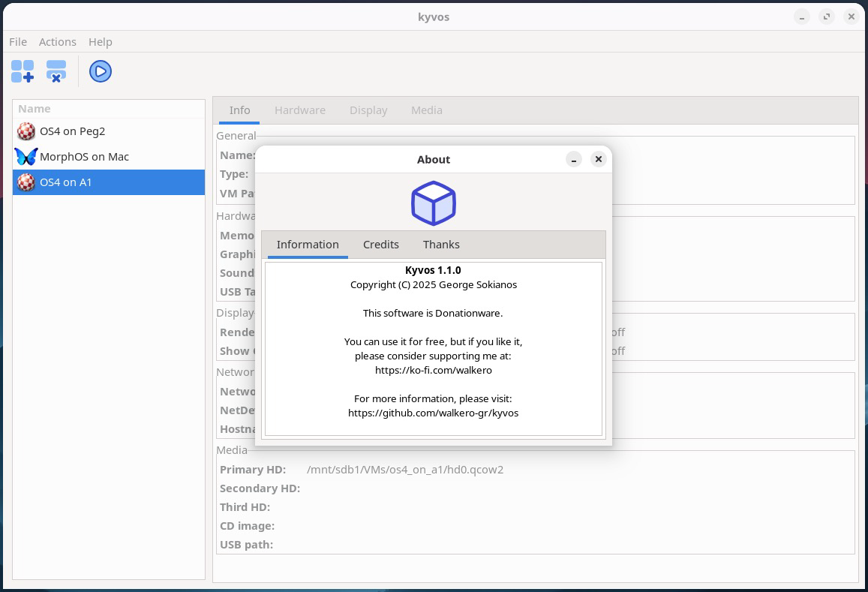Open the Help menu

pos(100,42)
